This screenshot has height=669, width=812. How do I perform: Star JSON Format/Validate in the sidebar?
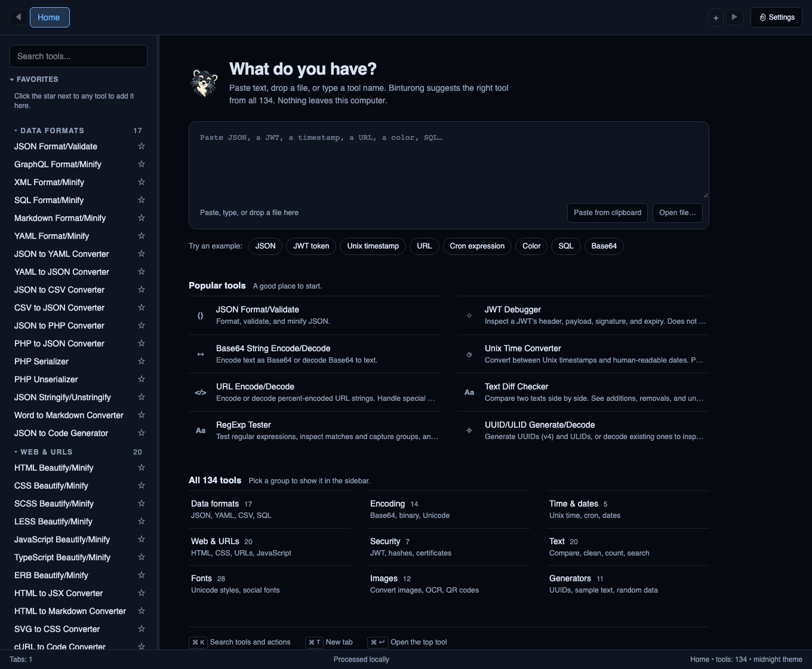[142, 146]
